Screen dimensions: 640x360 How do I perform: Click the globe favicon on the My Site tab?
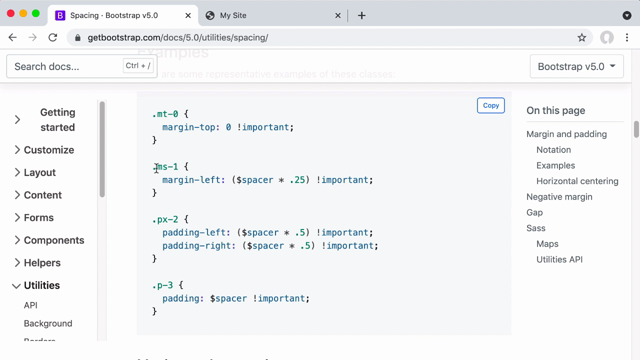coord(210,16)
